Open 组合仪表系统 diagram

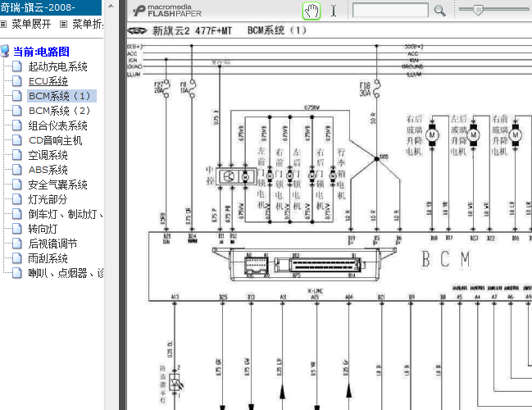pos(57,125)
